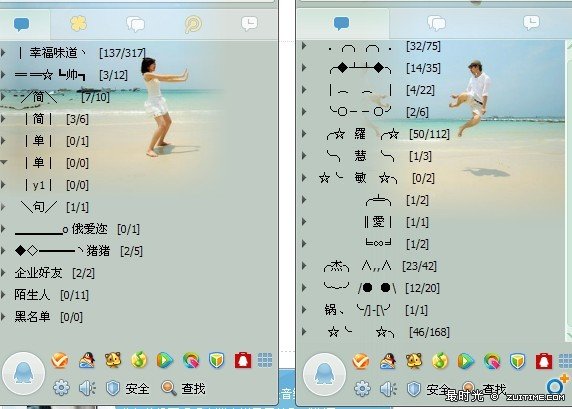Open QQ Music icon in left window

(x=139, y=360)
